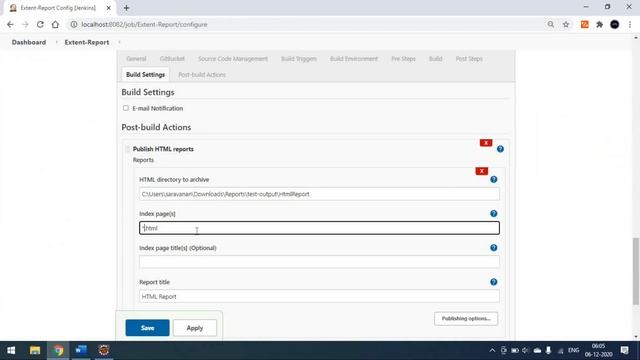Go back using the browser back arrow
640x360 pixels.
click(10, 24)
